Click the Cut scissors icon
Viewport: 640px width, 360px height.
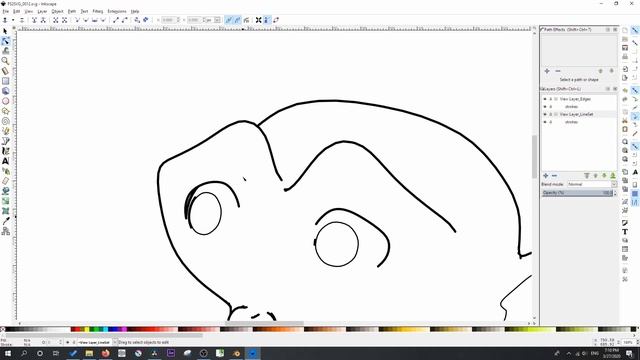pos(625,120)
